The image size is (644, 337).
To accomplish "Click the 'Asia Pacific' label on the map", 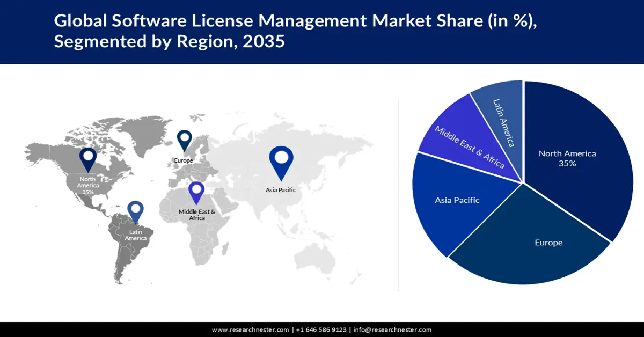I will (281, 189).
